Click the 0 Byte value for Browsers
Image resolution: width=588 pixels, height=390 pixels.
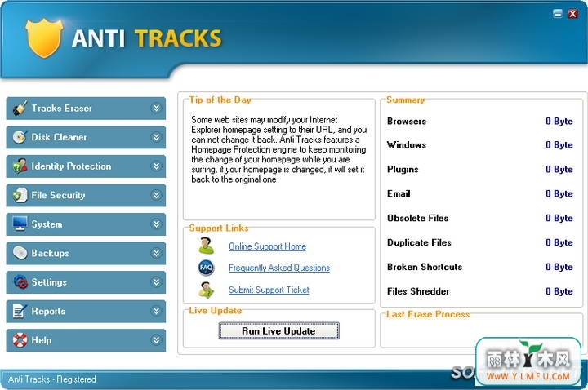coord(559,122)
